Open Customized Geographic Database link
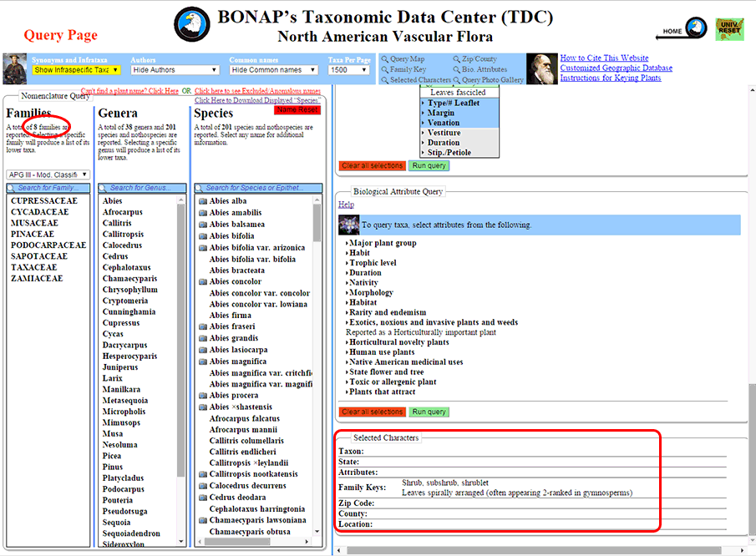The image size is (756, 556). coord(616,68)
